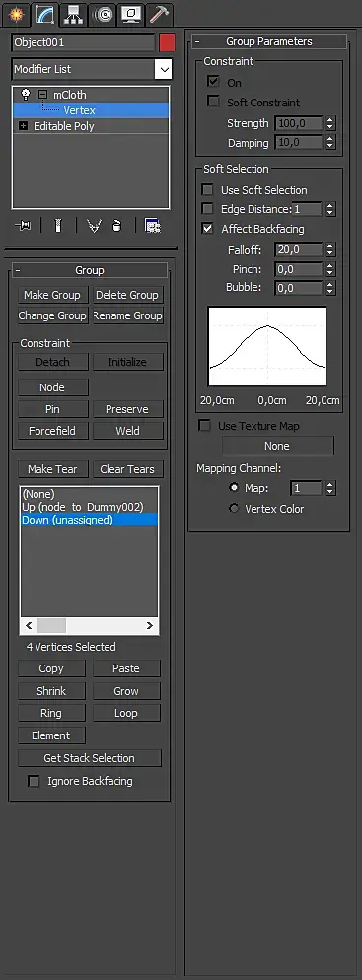Click the group list right scroll arrow
This screenshot has width=362, height=980.
tap(150, 625)
